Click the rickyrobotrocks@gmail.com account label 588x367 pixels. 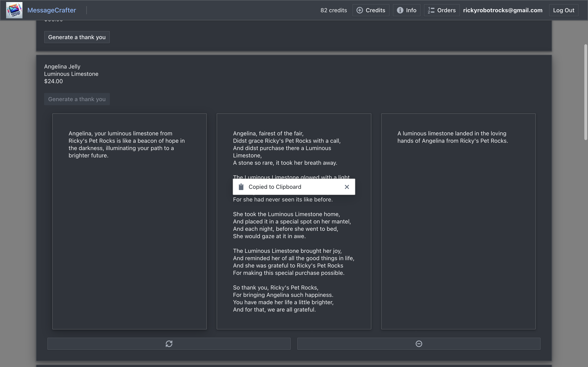[502, 10]
